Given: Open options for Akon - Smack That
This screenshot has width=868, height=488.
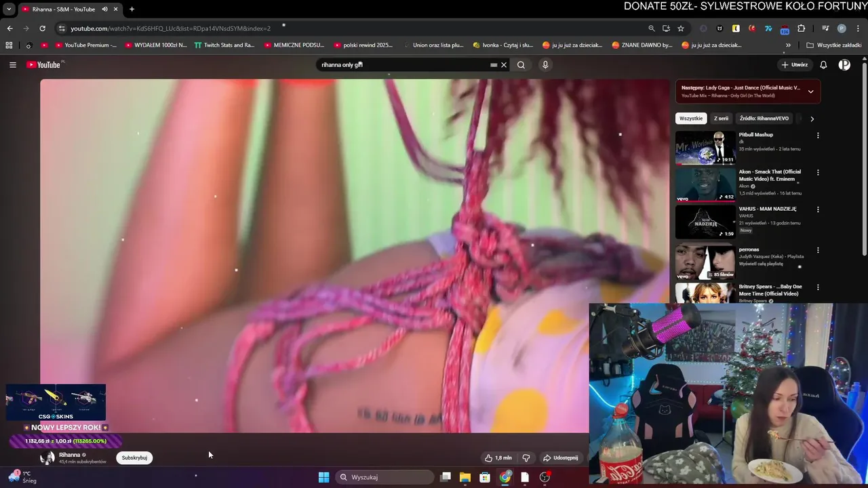Looking at the screenshot, I should tap(818, 173).
